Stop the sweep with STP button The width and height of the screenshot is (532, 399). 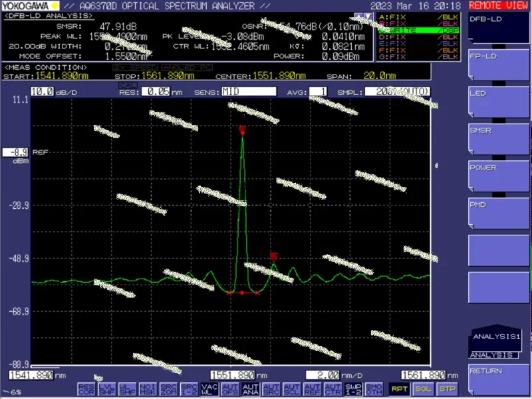click(447, 389)
